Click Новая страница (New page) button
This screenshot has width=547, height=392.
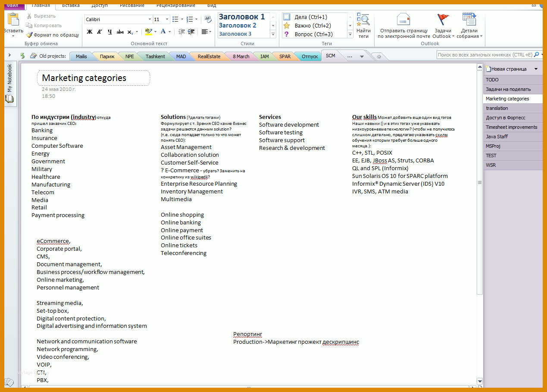pyautogui.click(x=507, y=69)
